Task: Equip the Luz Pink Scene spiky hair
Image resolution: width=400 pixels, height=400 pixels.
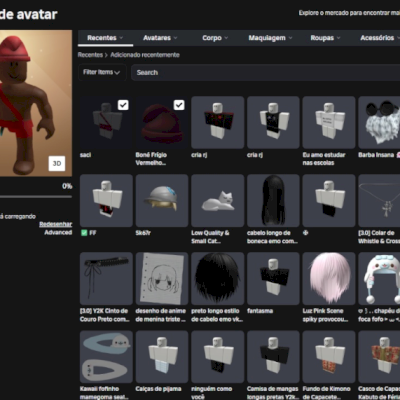Action: coord(329,278)
